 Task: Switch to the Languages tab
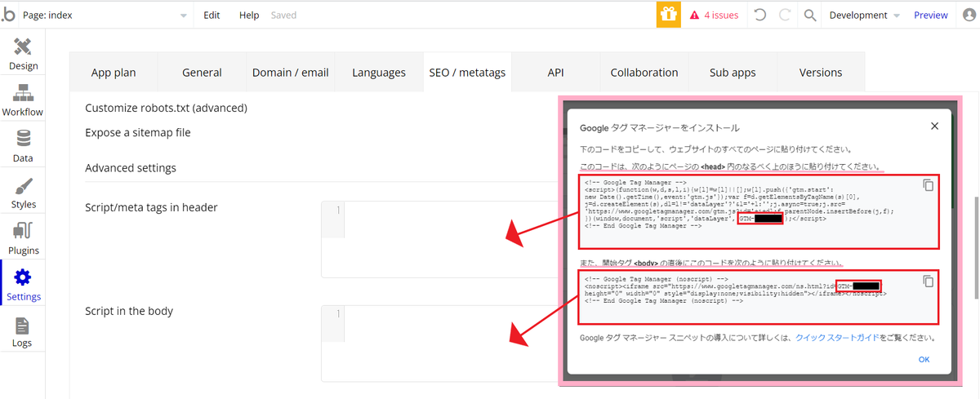pos(379,72)
